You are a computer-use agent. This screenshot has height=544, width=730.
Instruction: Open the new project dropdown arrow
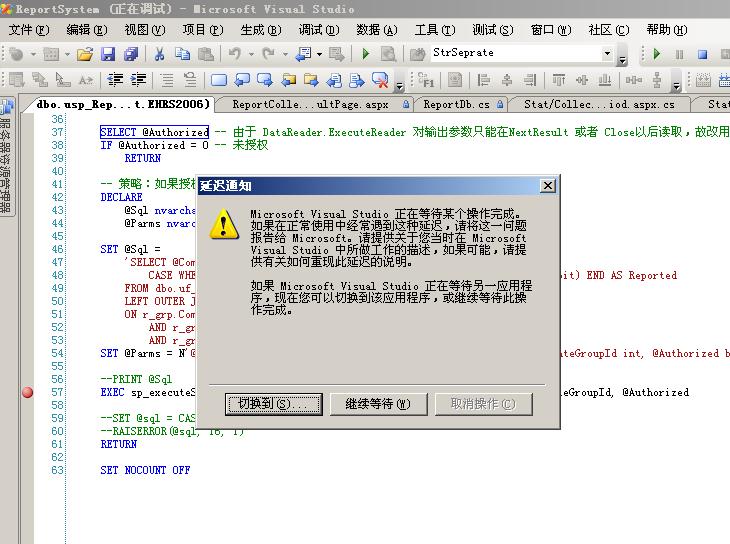[x=33, y=54]
